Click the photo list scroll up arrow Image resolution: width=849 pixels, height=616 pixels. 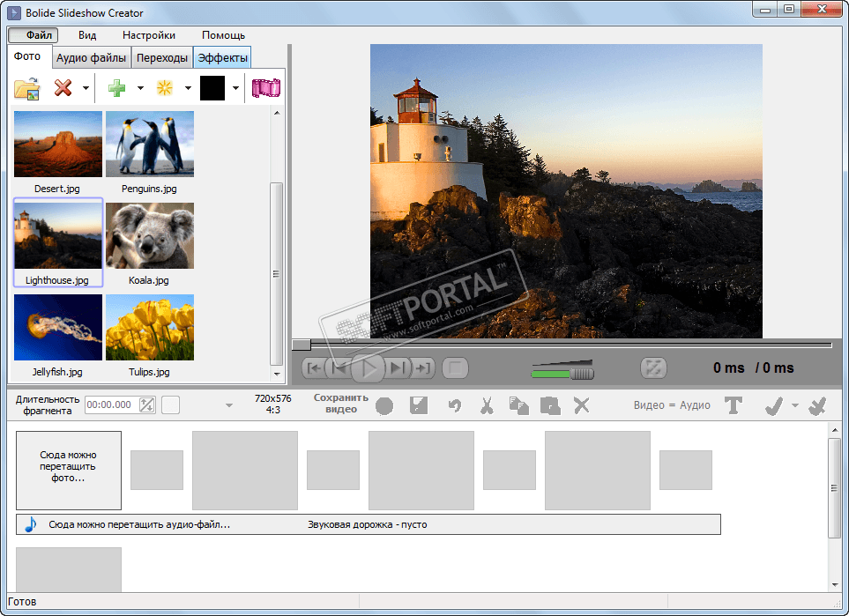pos(277,113)
